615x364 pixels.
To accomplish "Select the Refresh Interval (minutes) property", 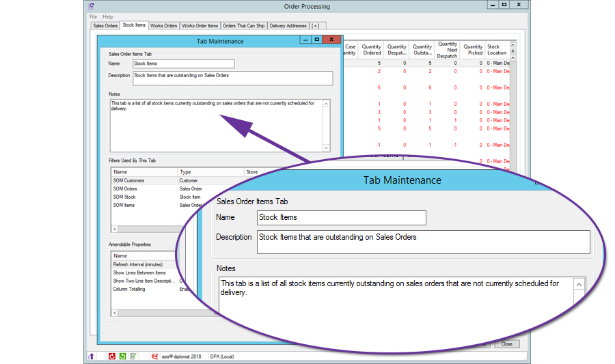I will point(143,264).
